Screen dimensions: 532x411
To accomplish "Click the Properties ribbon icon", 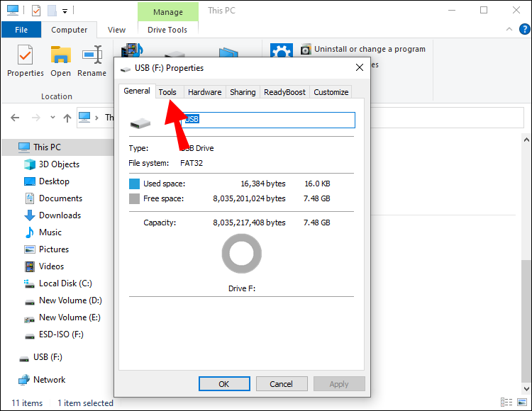I will (x=25, y=61).
